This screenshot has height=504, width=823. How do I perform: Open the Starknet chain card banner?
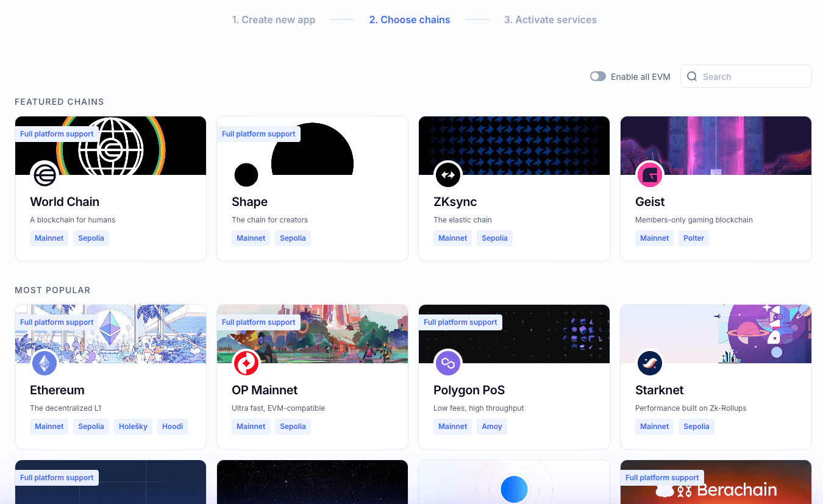[715, 333]
